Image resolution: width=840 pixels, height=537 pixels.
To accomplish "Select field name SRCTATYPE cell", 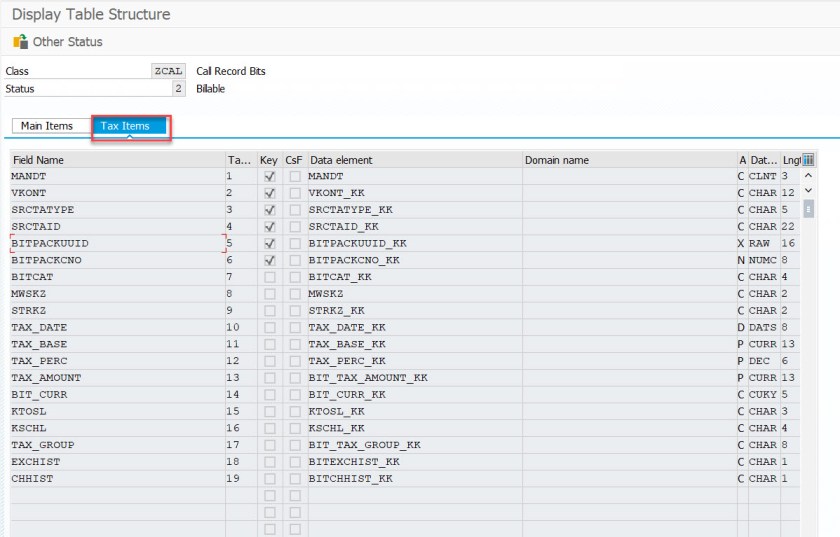I will click(x=117, y=210).
